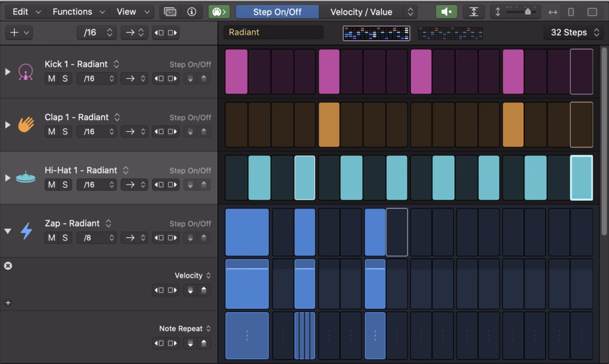The width and height of the screenshot is (609, 364).
Task: Mute the Hi-Hat 1 row
Action: (52, 185)
